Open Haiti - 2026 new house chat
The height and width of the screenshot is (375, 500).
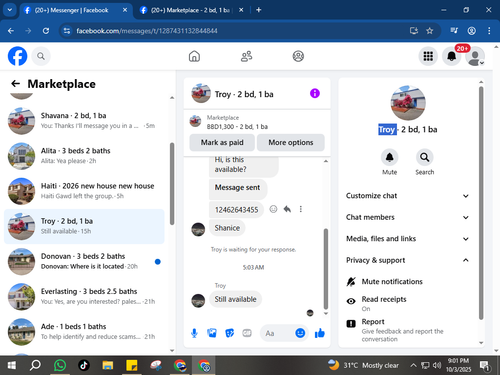[84, 191]
